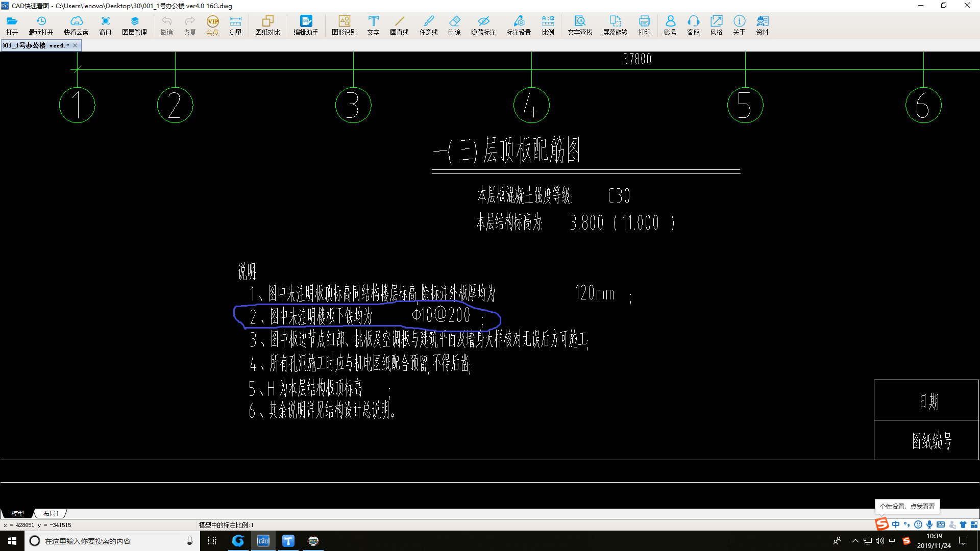
Task: Toggle 隐藏标注 hide annotations
Action: tap(483, 26)
